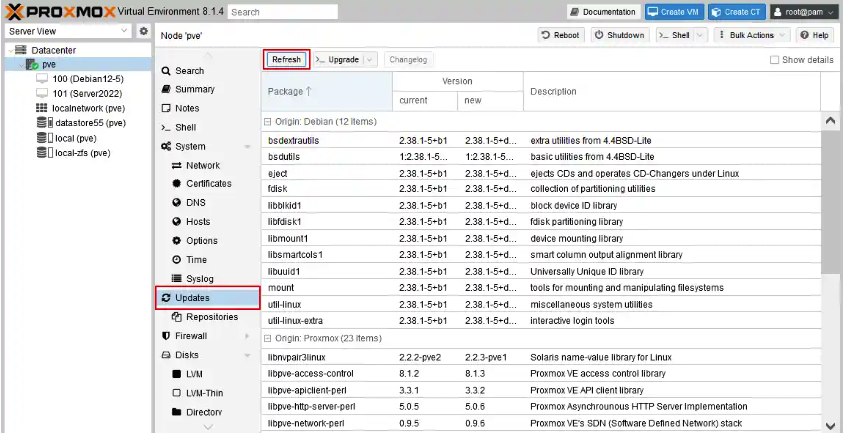Open the node Shell button dropdown arrow
The height and width of the screenshot is (438, 849).
(700, 35)
